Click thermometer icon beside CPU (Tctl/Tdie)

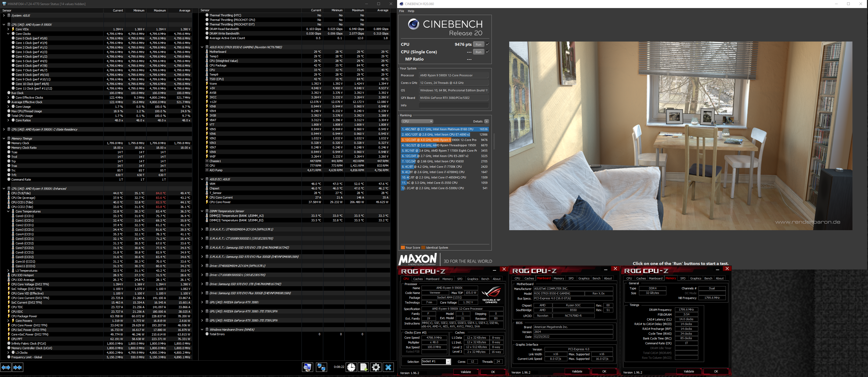9,193
